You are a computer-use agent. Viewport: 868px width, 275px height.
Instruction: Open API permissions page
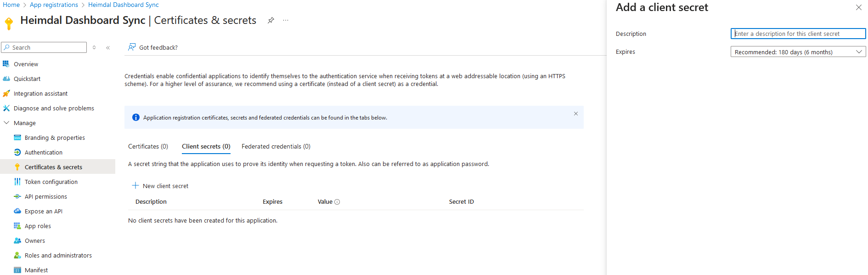(46, 196)
